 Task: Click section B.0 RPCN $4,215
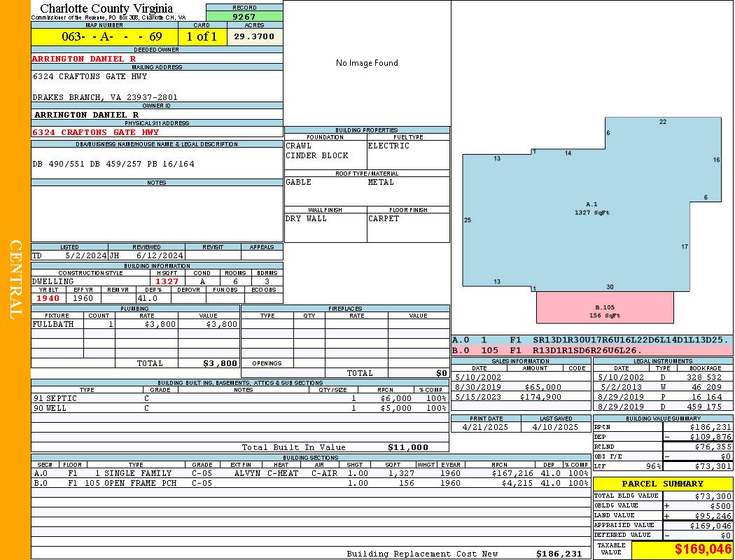[517, 483]
